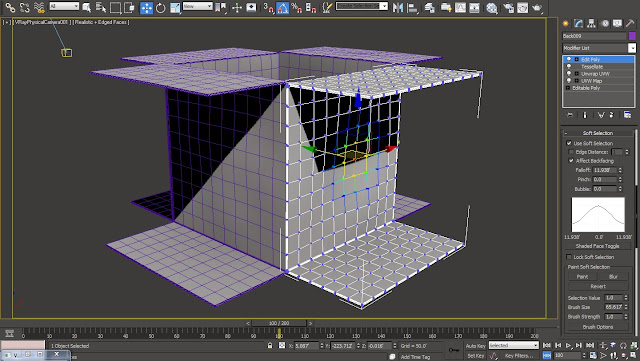Viewport: 640px width, 361px height.
Task: Click the Pin Stack icon
Action: (x=570, y=115)
